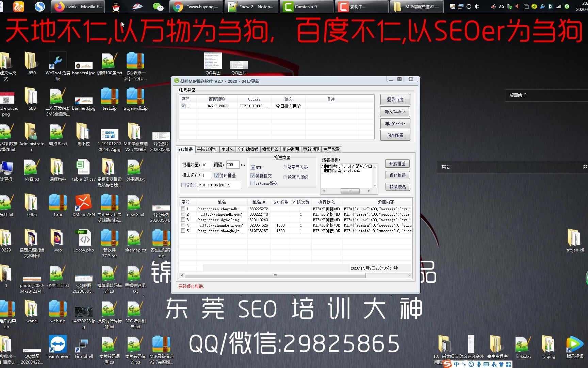Click the 保存配置 save config button
The image size is (588, 368).
point(395,135)
